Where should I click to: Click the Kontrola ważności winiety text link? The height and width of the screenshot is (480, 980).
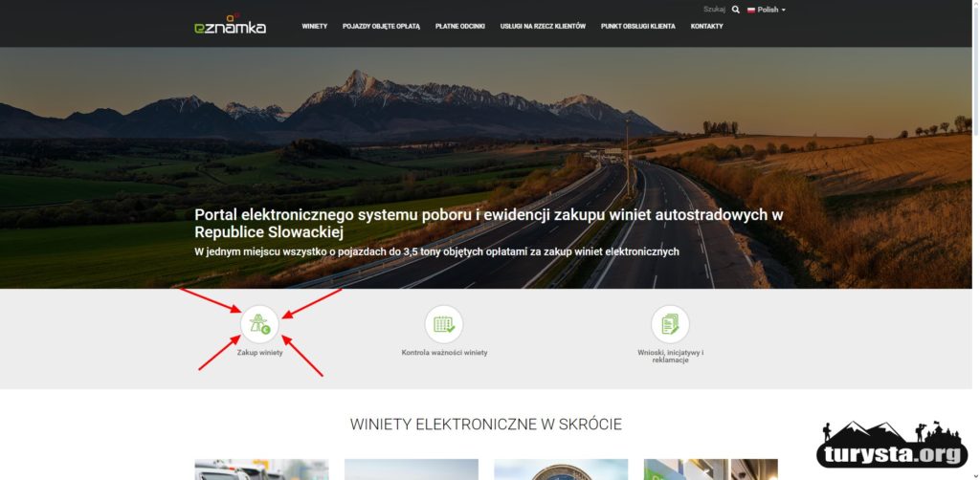[x=444, y=353]
